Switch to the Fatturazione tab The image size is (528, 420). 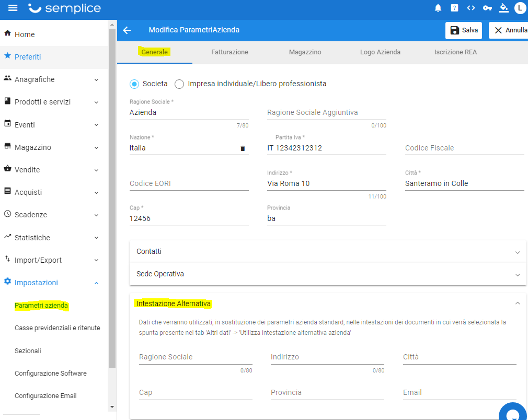[x=229, y=52]
